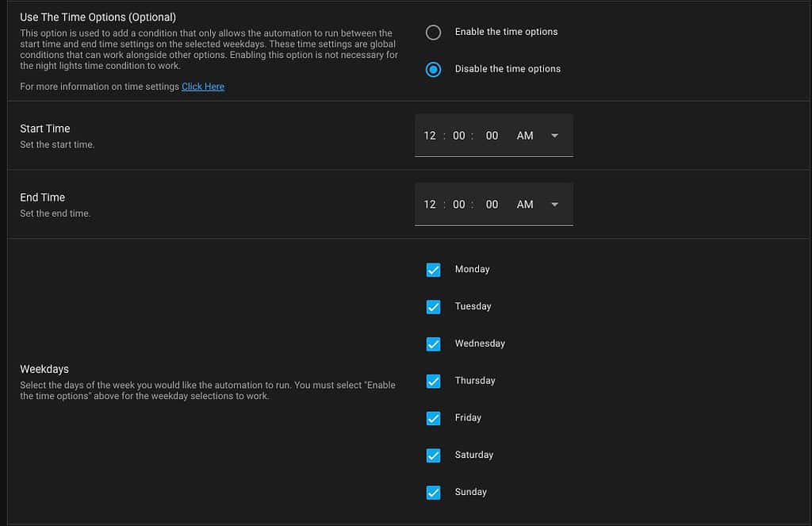Click the 'Weekdays' section heading
The width and height of the screenshot is (812, 526).
44,369
